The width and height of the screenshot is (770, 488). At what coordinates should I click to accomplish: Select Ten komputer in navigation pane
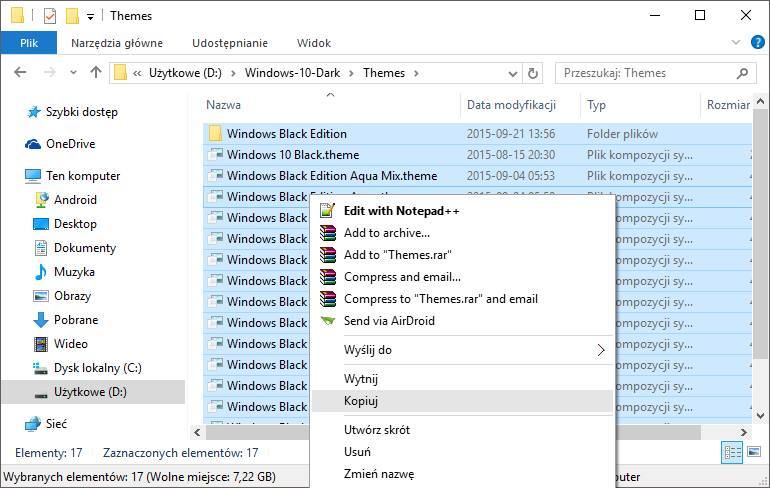pos(83,176)
